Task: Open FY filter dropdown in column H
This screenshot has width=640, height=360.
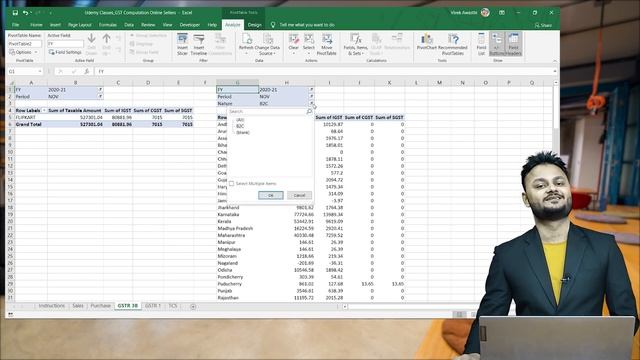Action: (311, 89)
